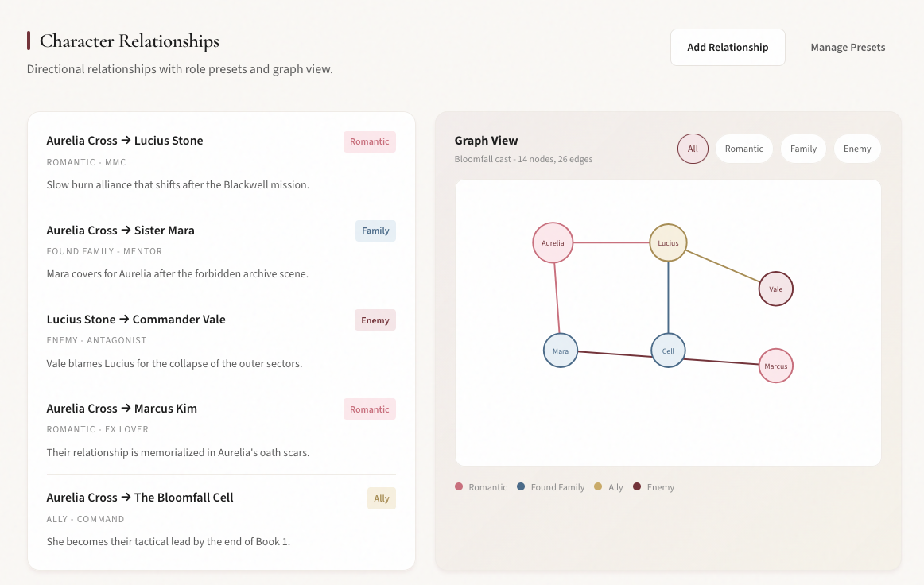Click the Found Family legend dot

point(521,486)
